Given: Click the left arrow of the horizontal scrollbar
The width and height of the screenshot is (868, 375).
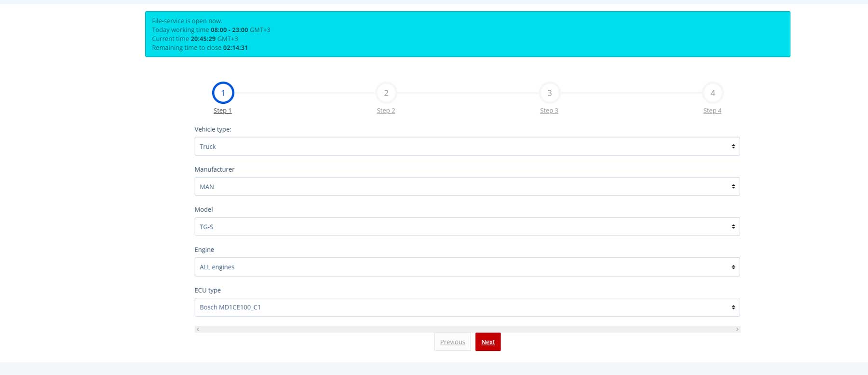Looking at the screenshot, I should (198, 329).
